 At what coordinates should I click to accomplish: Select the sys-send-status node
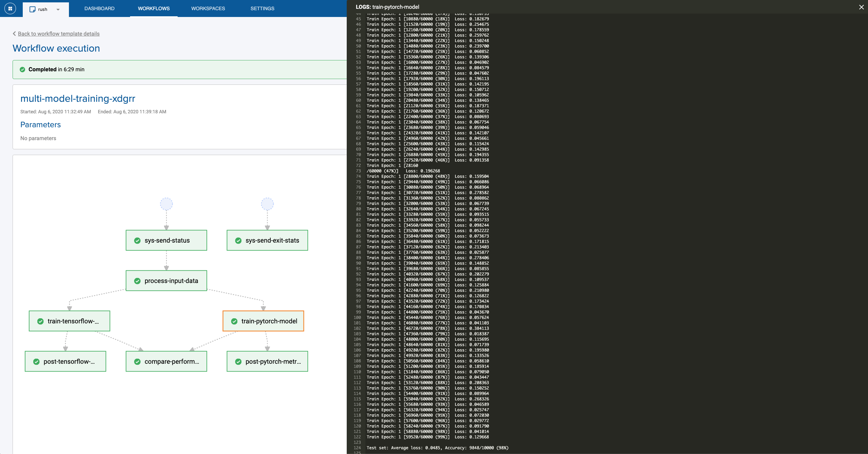pos(166,240)
